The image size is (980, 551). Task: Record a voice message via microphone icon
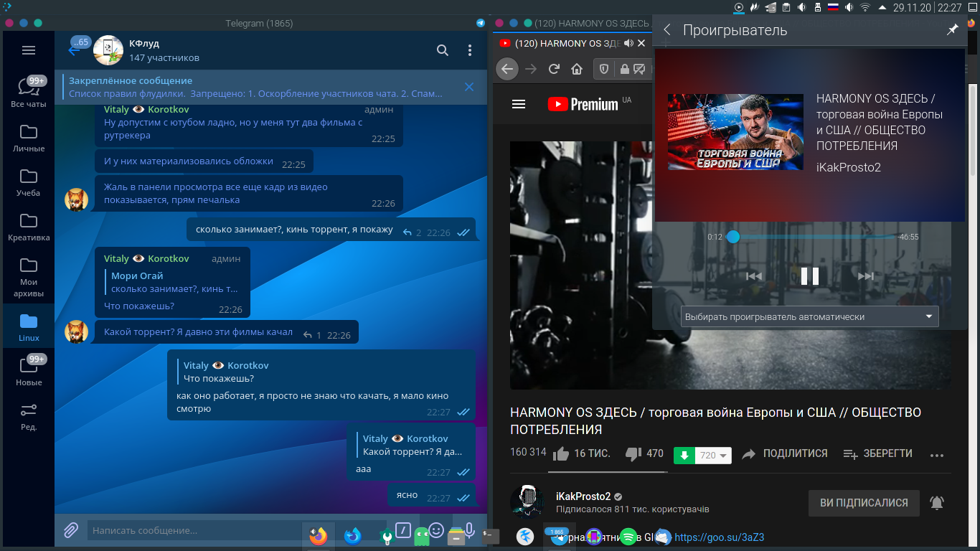click(469, 530)
